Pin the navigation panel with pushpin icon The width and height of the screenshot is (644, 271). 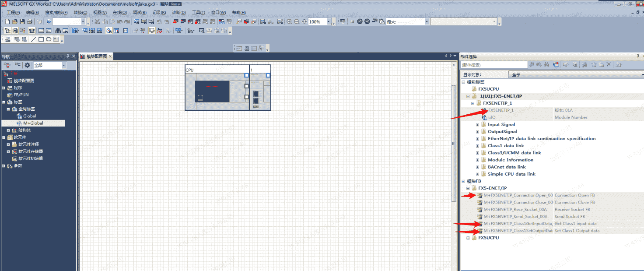[x=68, y=56]
